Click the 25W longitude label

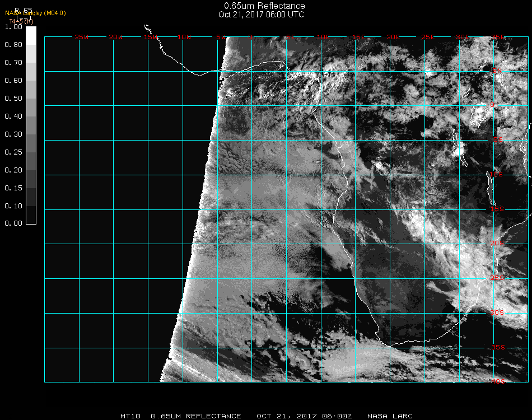(x=82, y=38)
